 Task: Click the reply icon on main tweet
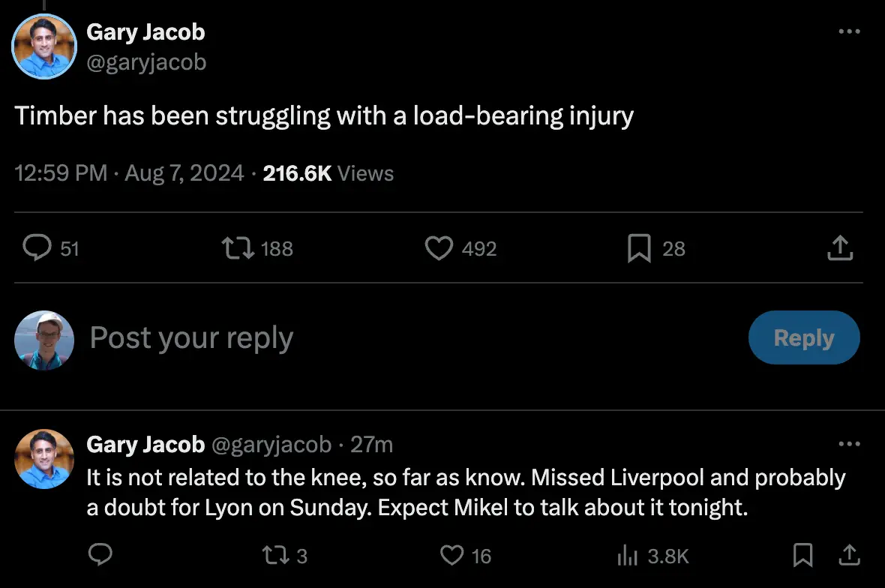click(x=37, y=248)
